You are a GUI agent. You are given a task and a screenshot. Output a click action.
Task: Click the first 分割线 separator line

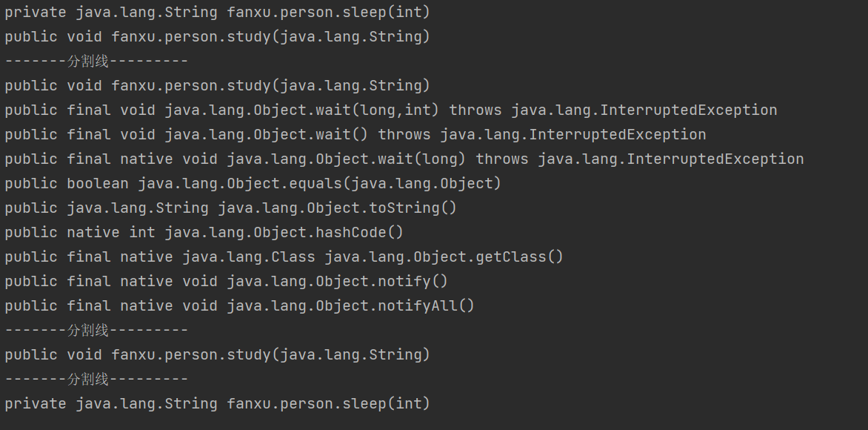coord(97,61)
